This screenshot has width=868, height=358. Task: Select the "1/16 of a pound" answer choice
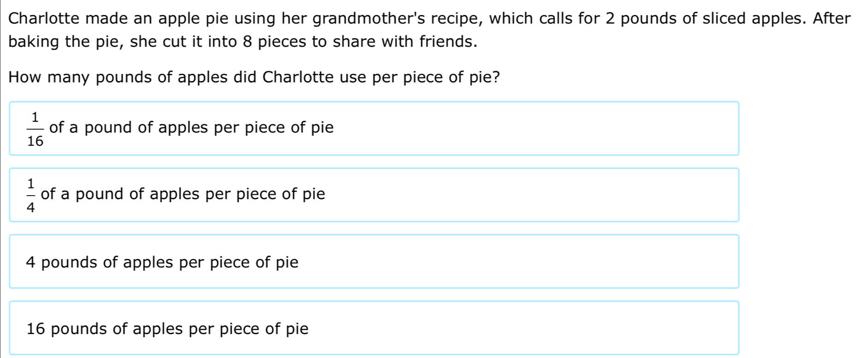pos(373,128)
